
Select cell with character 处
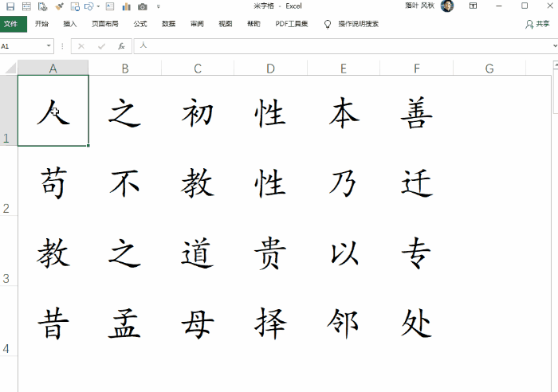416,321
